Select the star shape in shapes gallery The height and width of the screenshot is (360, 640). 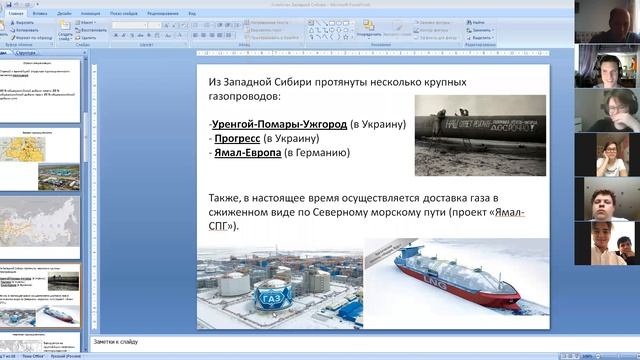coord(345,37)
